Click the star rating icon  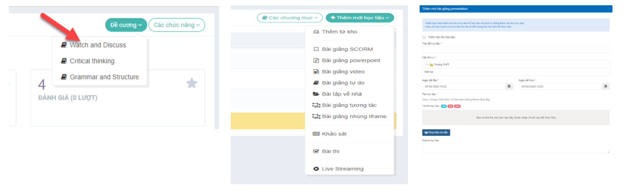(192, 83)
